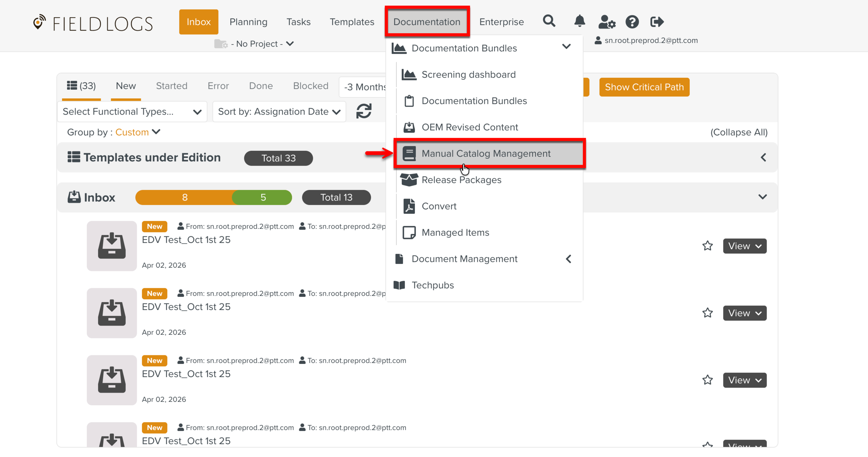Open Select Functional Types dropdown
This screenshot has width=868, height=457.
[x=132, y=111]
